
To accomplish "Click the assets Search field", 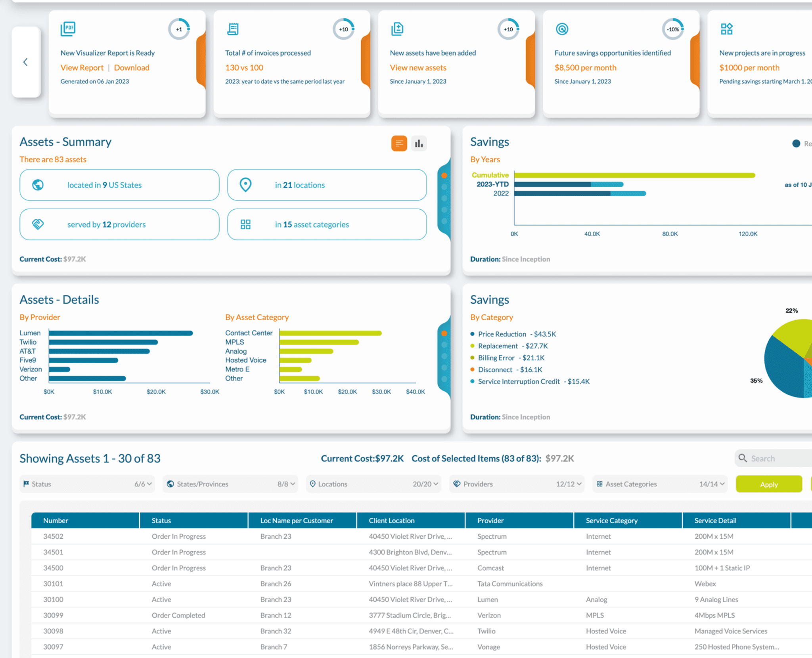I will point(775,459).
